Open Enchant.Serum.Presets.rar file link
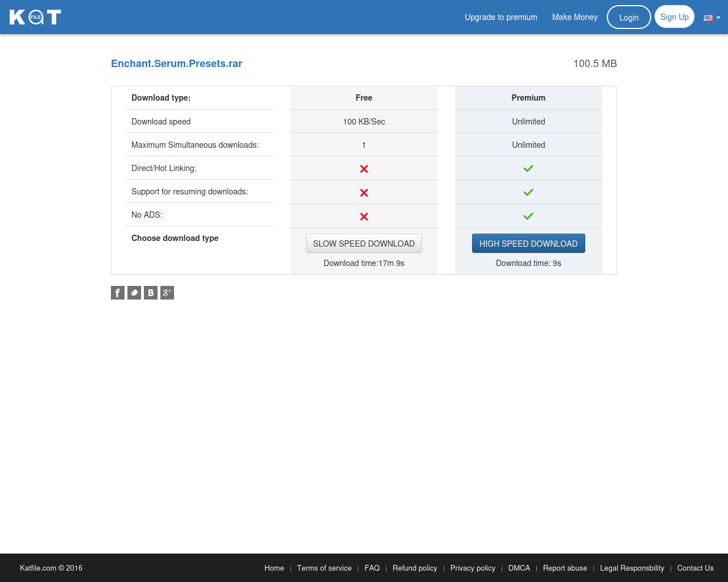The height and width of the screenshot is (582, 728). click(x=176, y=64)
